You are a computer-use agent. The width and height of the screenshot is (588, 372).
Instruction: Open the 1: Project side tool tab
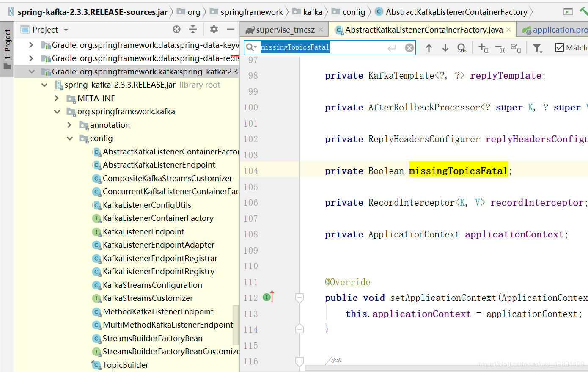click(x=7, y=50)
